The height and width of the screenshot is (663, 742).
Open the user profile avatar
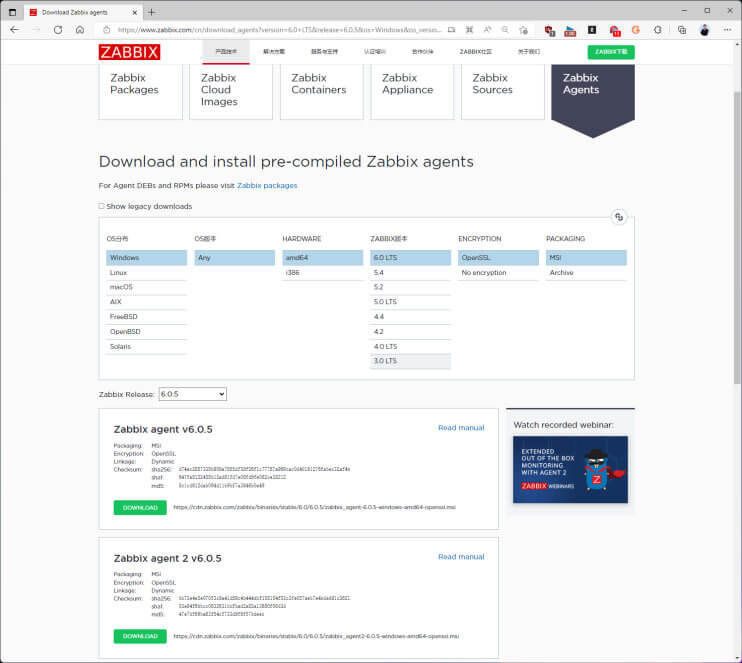[x=705, y=30]
